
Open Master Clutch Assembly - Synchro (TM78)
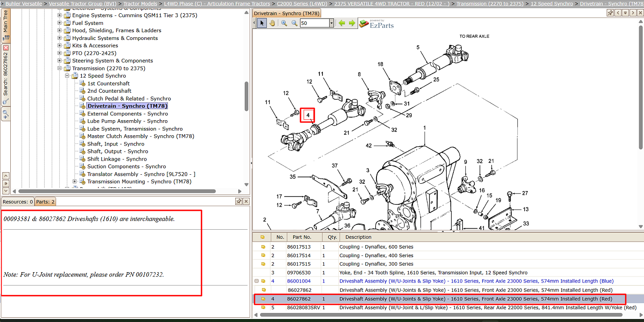(141, 136)
